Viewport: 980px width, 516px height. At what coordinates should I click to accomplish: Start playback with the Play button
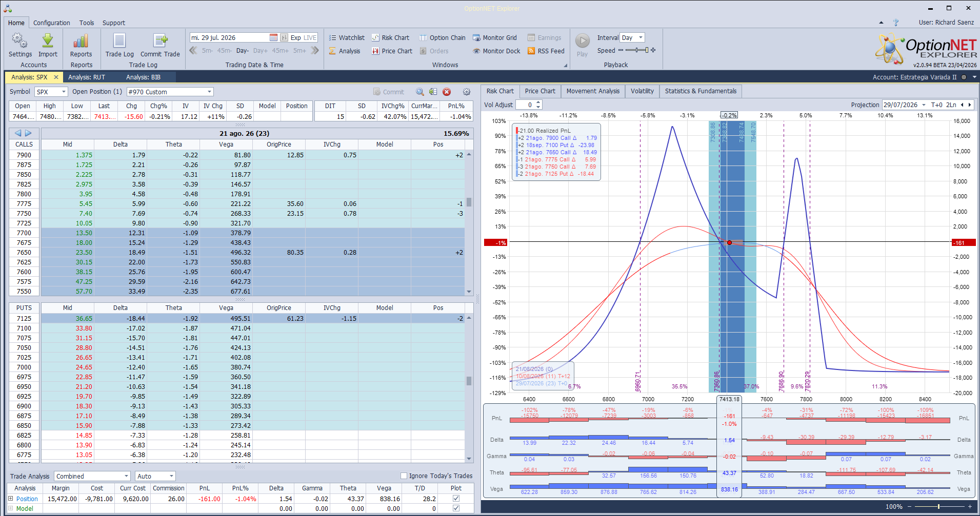tap(582, 45)
